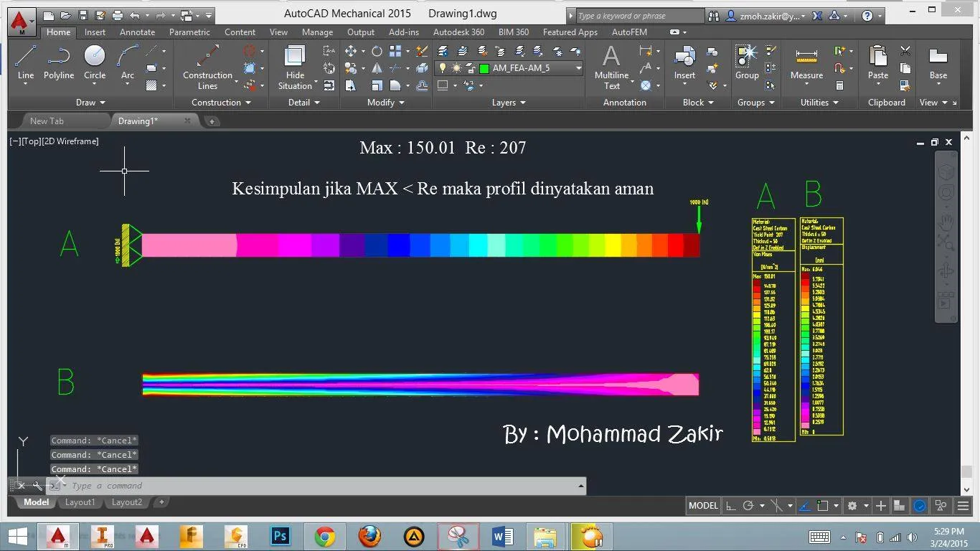The width and height of the screenshot is (980, 551).
Task: Click inside the command line input
Action: (x=215, y=486)
